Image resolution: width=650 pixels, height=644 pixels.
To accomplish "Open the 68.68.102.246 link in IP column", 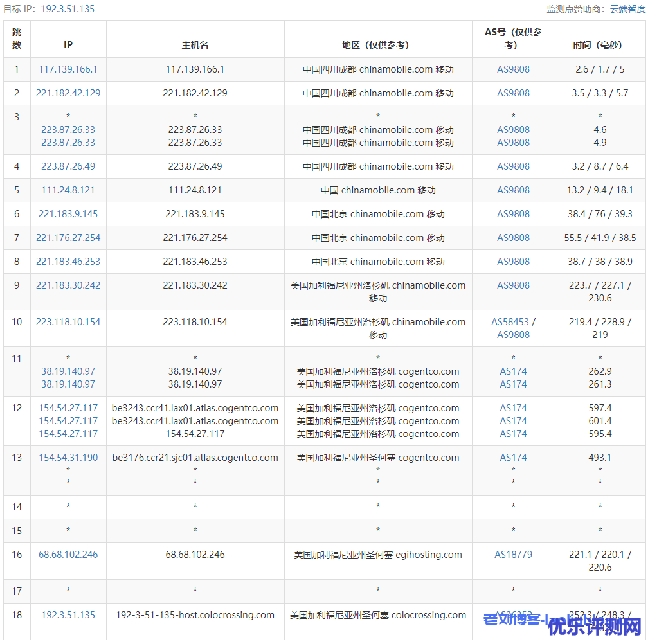I will (68, 555).
